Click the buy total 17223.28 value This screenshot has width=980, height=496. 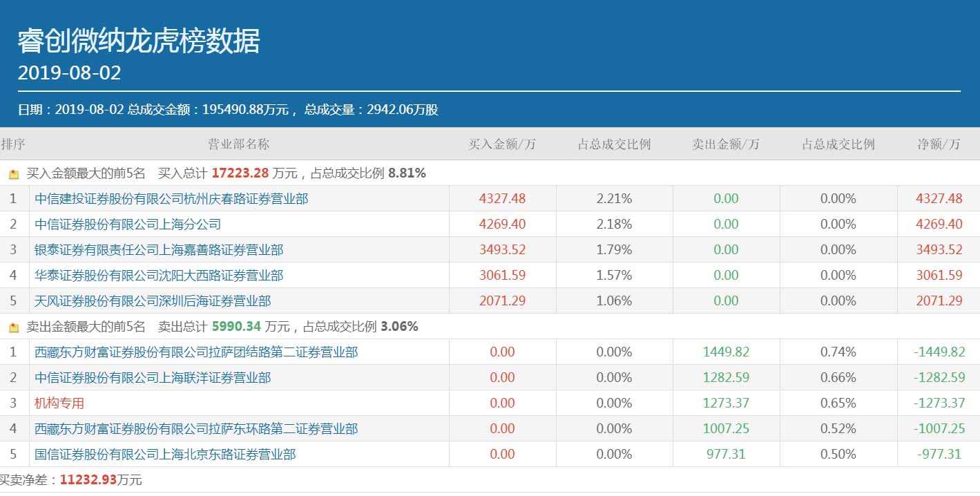(240, 173)
